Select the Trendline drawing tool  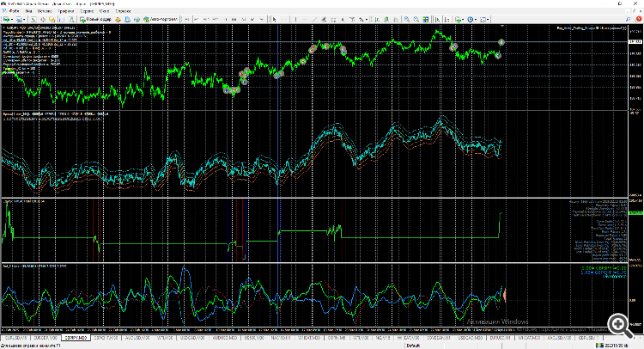coord(314,19)
